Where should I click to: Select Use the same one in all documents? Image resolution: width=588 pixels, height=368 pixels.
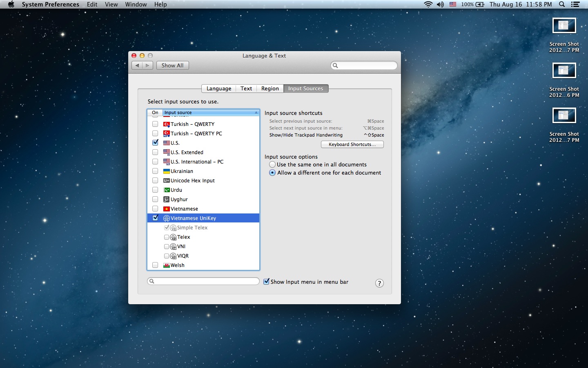click(x=272, y=164)
